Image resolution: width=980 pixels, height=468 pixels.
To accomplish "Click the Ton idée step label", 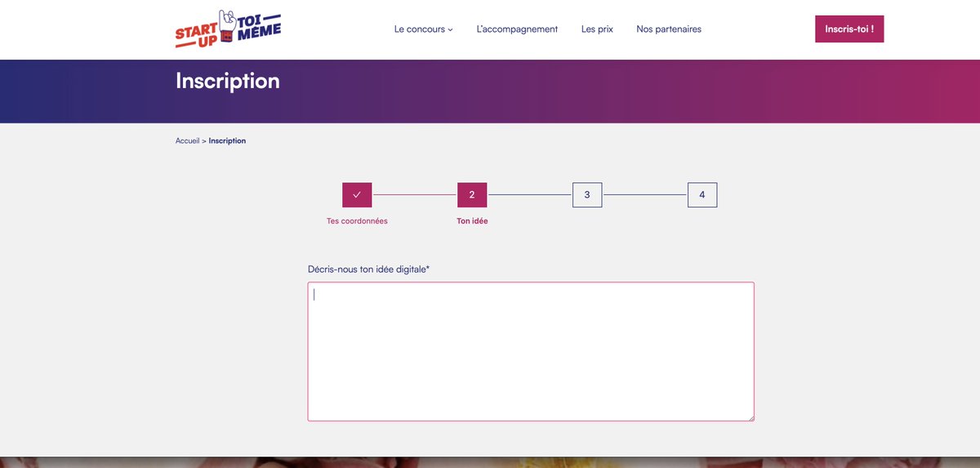I will [x=472, y=221].
